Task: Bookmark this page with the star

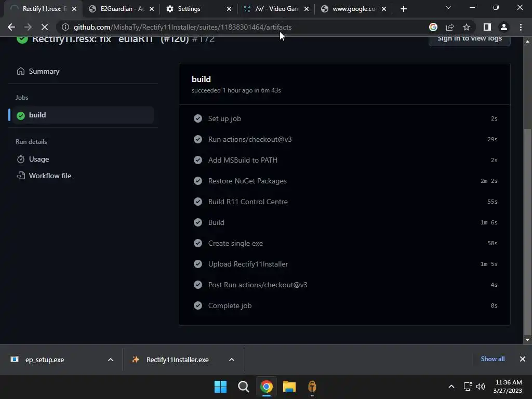Action: coord(467,27)
